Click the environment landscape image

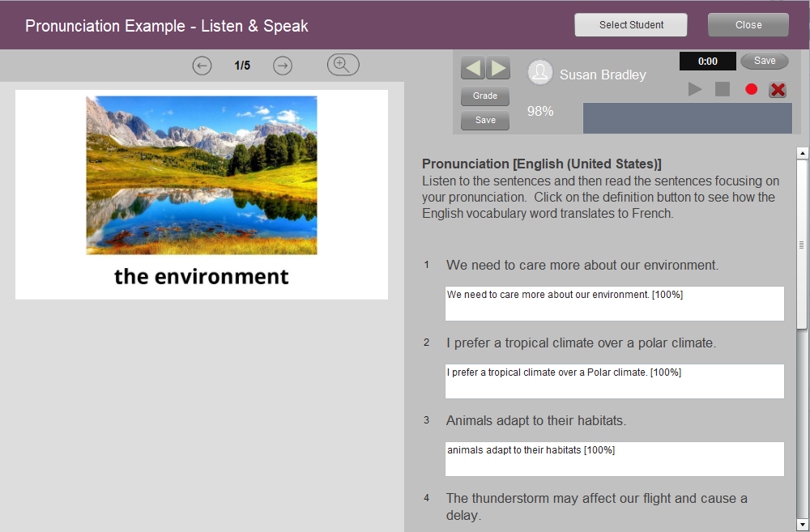202,175
